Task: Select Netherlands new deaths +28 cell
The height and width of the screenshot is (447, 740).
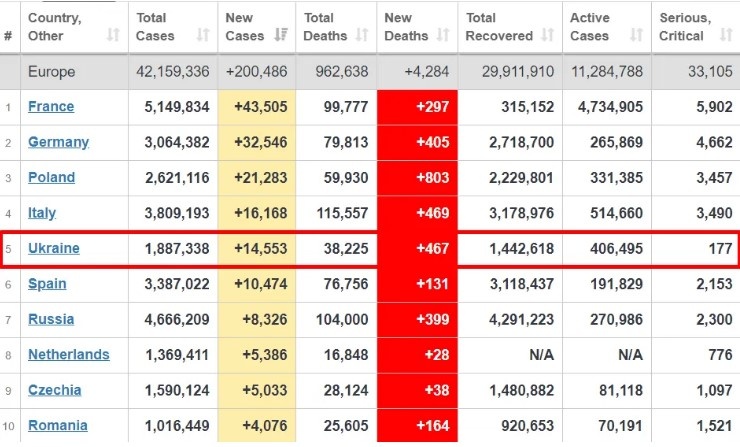Action: pyautogui.click(x=417, y=355)
